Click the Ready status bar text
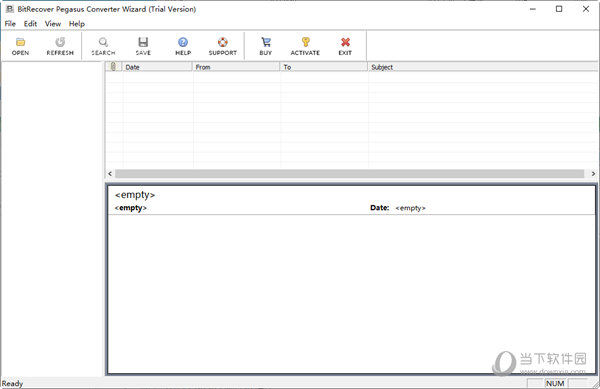Screen dimensions: 600x389 12,384
